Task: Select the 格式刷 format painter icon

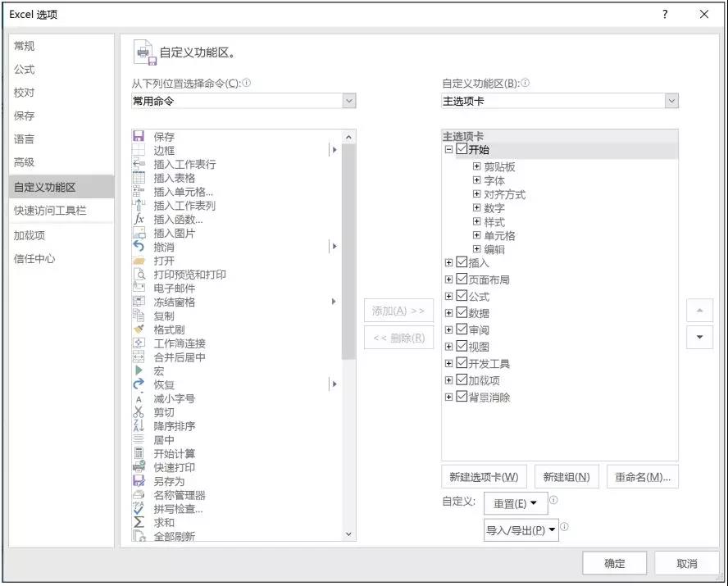Action: click(138, 329)
